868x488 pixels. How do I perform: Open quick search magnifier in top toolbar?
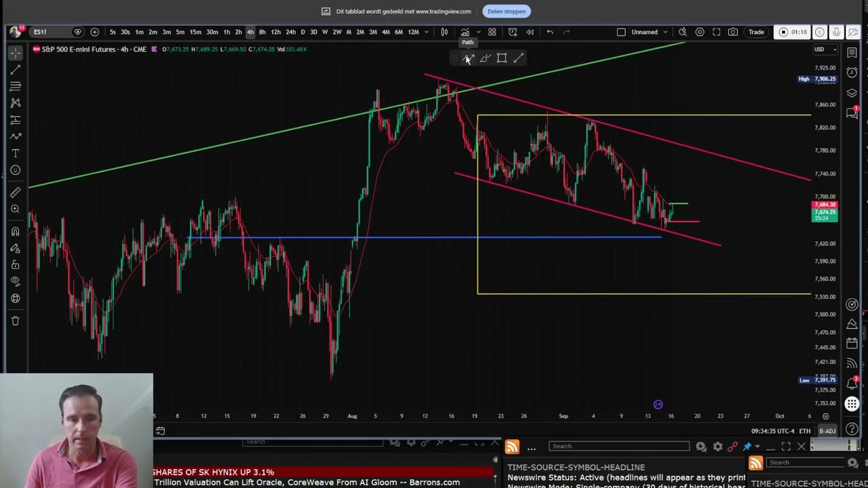[x=683, y=32]
